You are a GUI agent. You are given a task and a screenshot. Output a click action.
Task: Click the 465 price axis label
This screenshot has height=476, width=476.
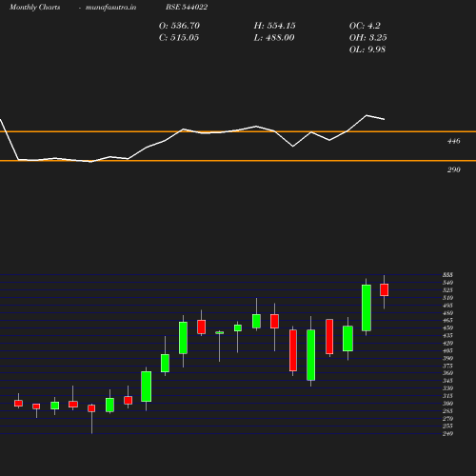(447, 320)
